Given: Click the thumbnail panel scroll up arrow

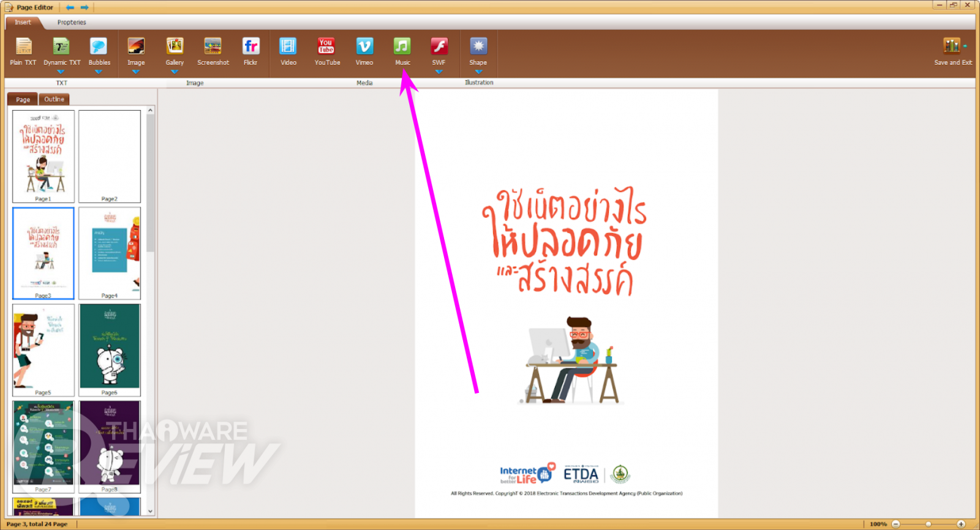Looking at the screenshot, I should pos(151,110).
